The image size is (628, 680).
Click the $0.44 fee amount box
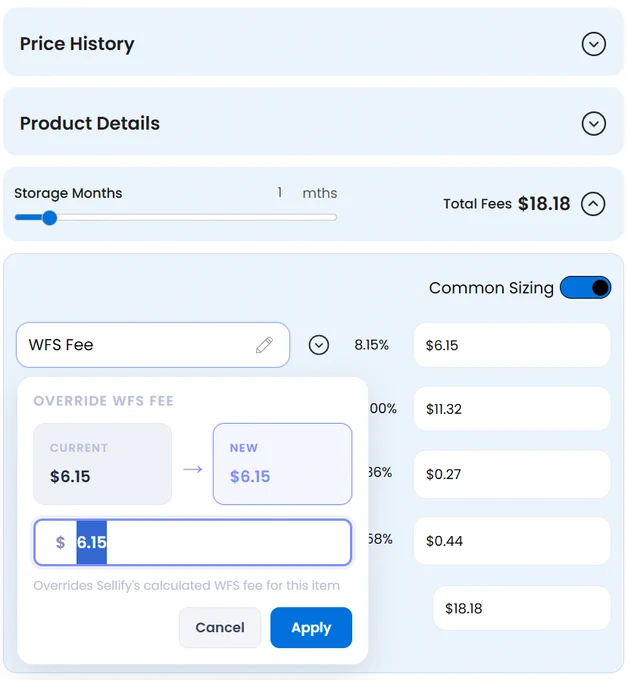coord(512,541)
